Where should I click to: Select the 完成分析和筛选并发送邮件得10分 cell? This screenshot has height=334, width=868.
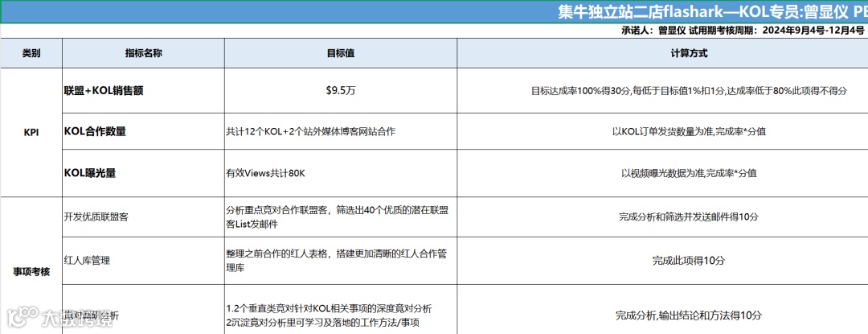pos(662,216)
